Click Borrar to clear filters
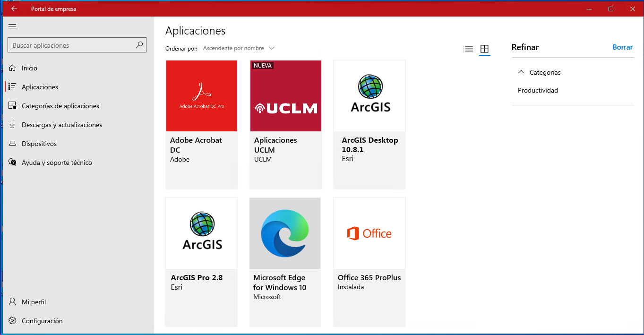 pyautogui.click(x=622, y=47)
